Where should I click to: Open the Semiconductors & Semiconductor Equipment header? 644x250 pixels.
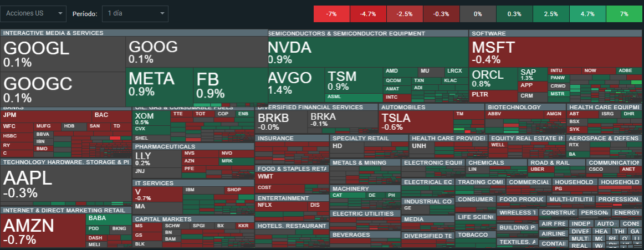(368, 33)
